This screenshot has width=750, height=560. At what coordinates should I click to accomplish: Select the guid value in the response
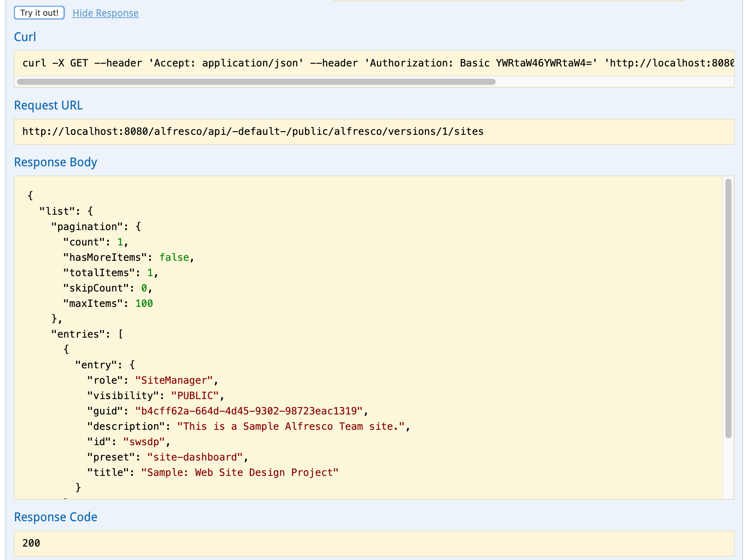coord(250,411)
